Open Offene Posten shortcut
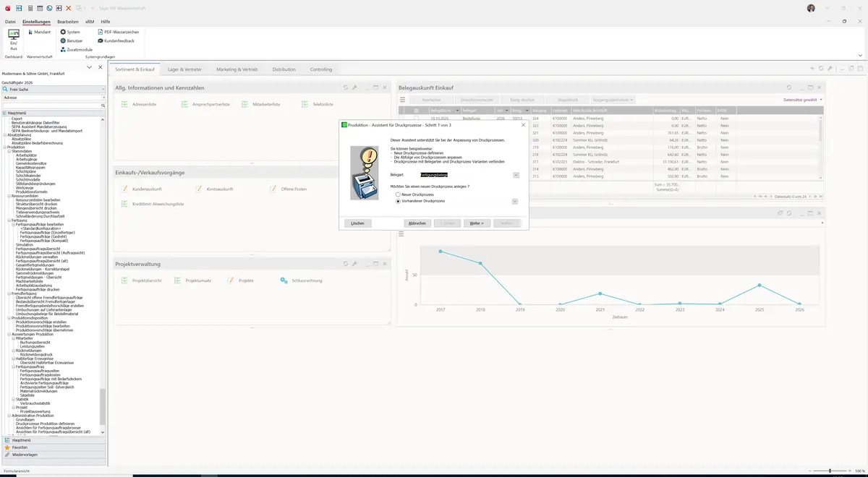The image size is (868, 477). pyautogui.click(x=289, y=189)
